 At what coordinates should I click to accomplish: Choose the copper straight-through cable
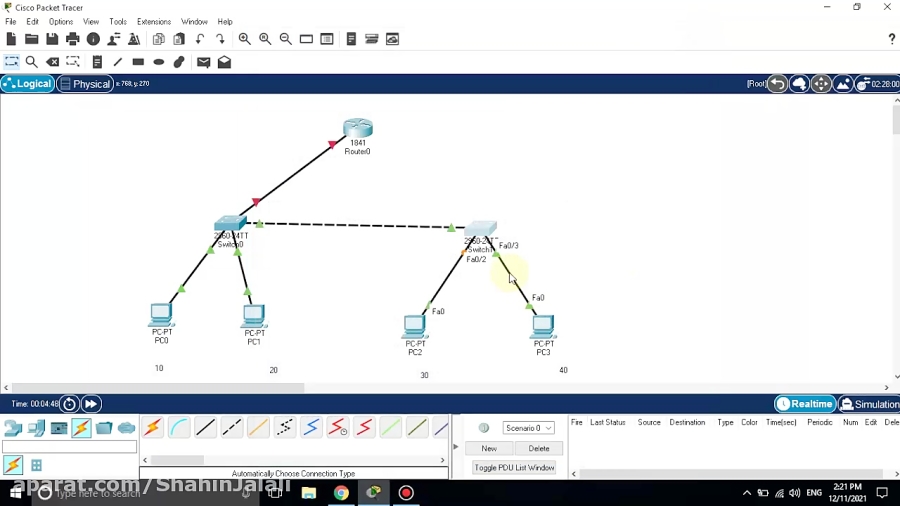[x=205, y=428]
